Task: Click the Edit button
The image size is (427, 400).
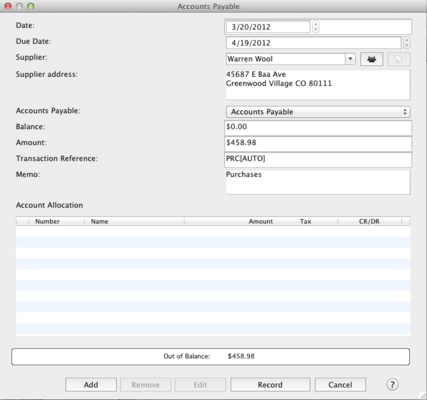Action: click(200, 385)
